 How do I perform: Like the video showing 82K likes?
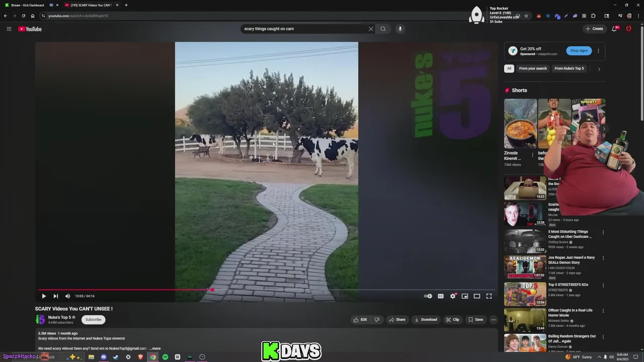point(360,320)
